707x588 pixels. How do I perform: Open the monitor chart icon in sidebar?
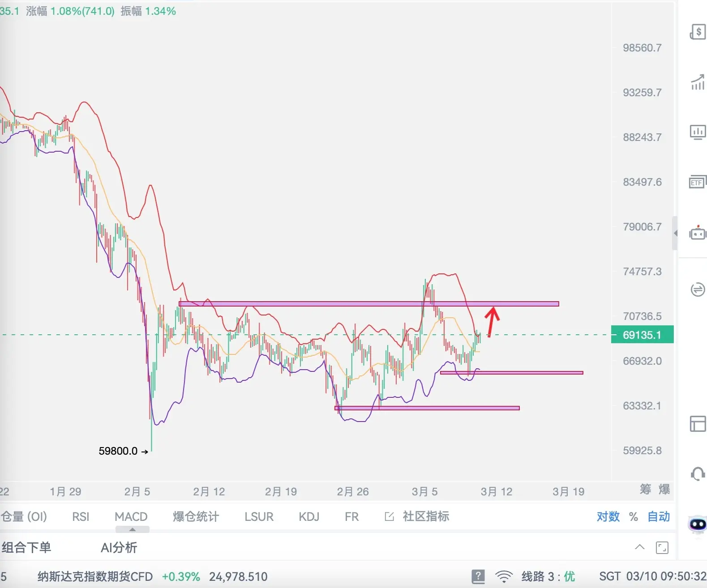(x=698, y=132)
